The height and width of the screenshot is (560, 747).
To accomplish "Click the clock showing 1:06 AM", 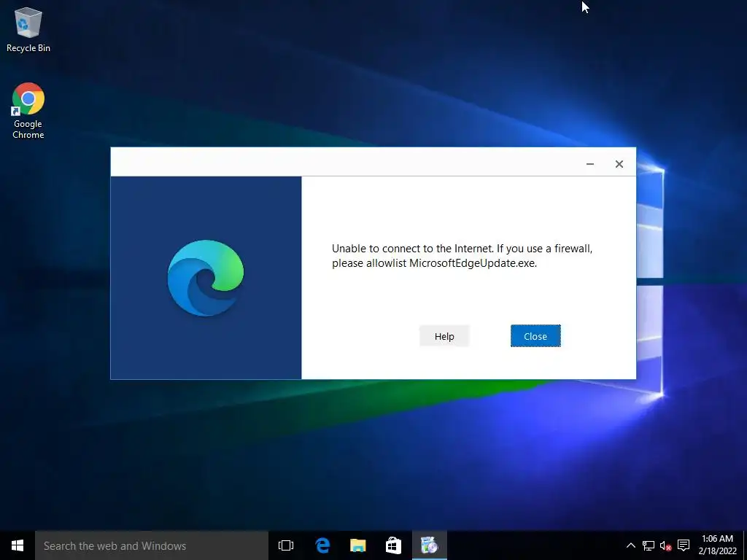I will click(717, 545).
